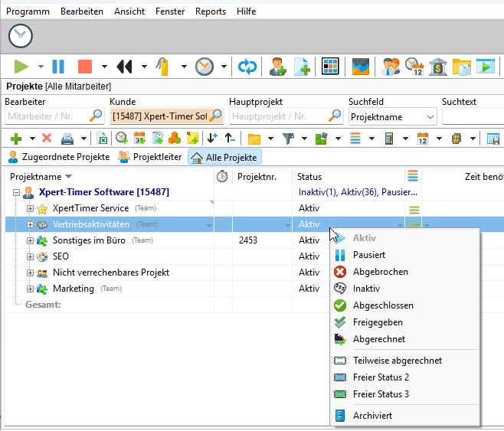Open the orange and blue chart icon
The width and height of the screenshot is (504, 431).
coord(360,67)
